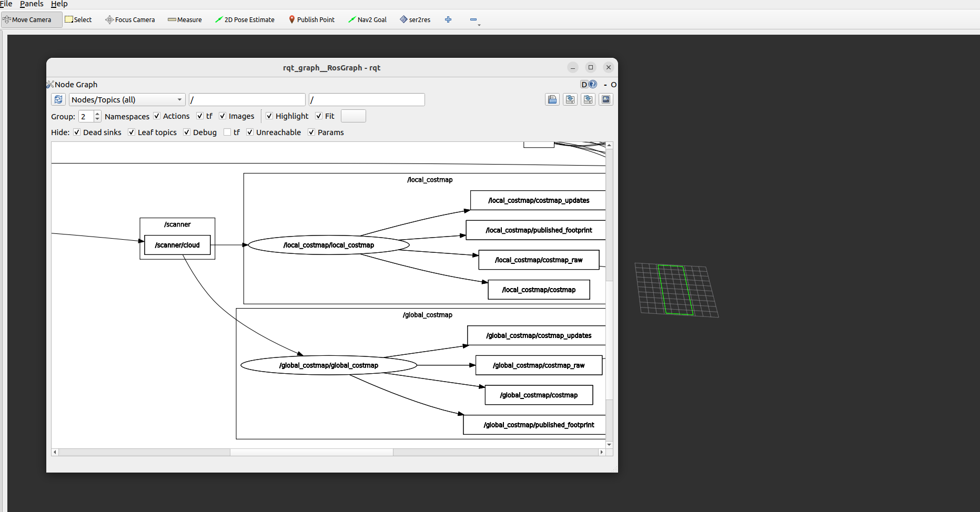Activate the Publish Point tool

click(x=311, y=19)
